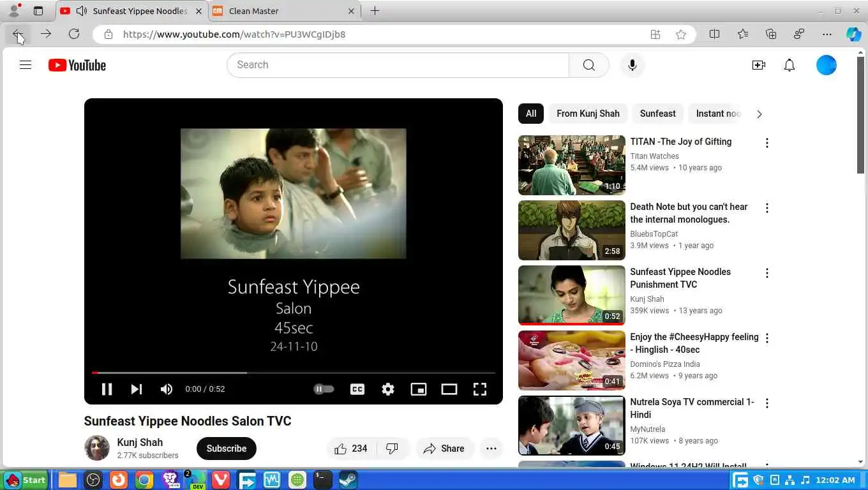Add this page to favorites star
Screen dimensions: 868x490
(681, 34)
